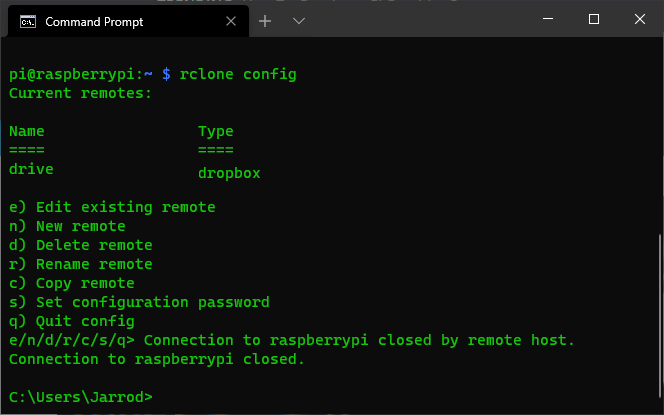Click the 's) Set configuration password' line
Viewport: 664px width, 415px height.
[139, 302]
